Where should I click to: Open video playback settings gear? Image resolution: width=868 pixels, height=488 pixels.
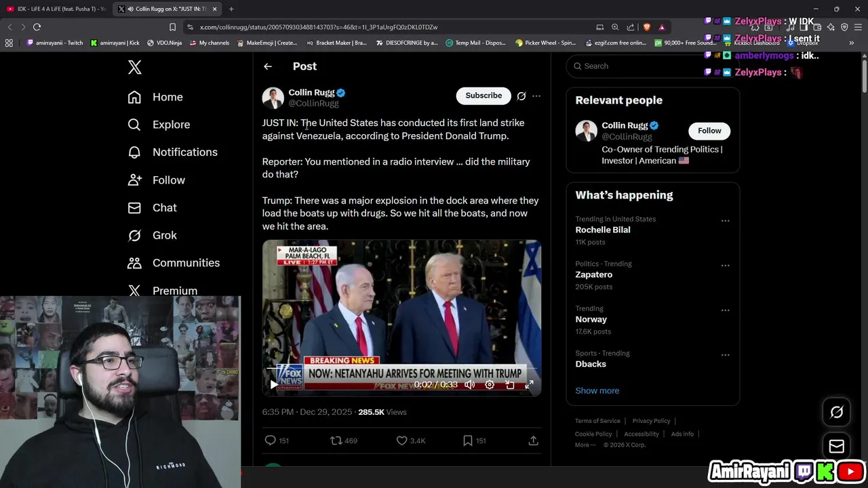click(x=490, y=384)
